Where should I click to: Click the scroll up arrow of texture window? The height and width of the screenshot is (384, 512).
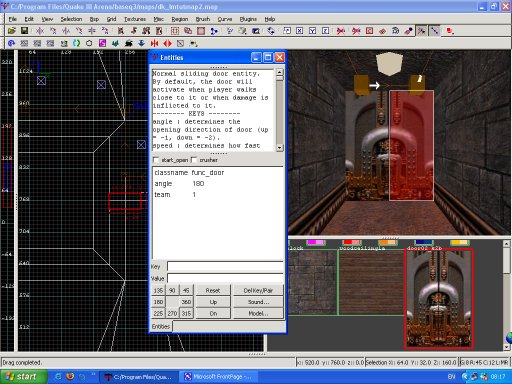506,244
